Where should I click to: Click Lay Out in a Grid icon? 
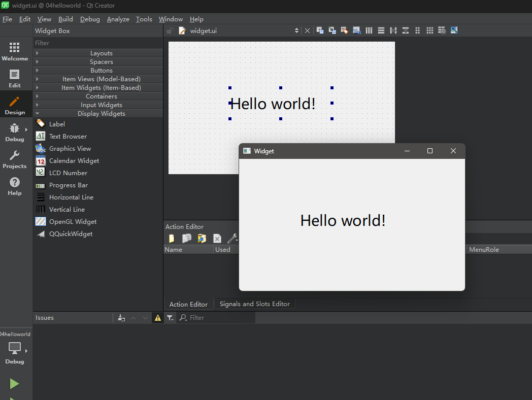tap(429, 30)
